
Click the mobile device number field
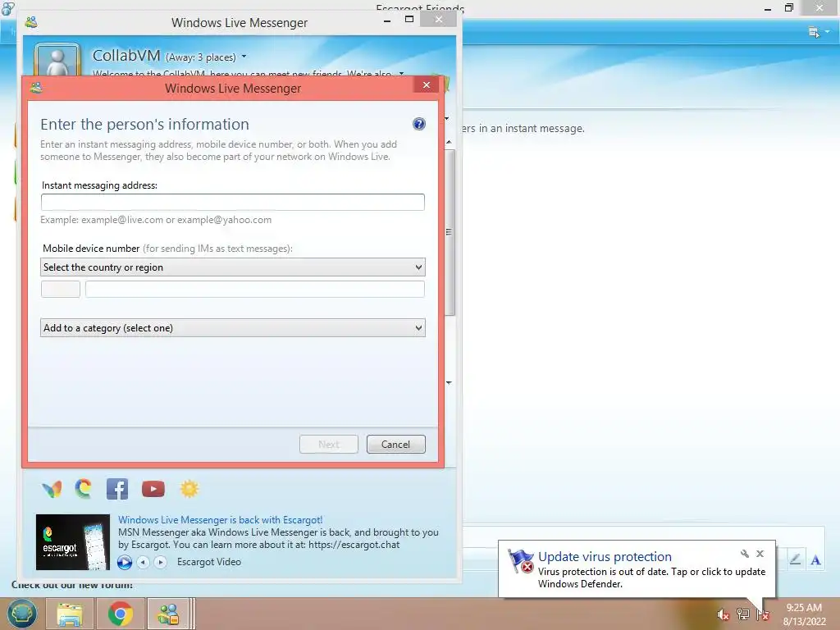coord(255,290)
